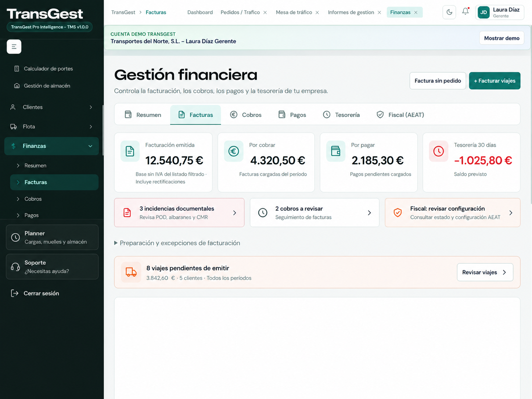Click the 12.540,75 € amount
Viewport: 532px width, 399px height.
pyautogui.click(x=174, y=161)
